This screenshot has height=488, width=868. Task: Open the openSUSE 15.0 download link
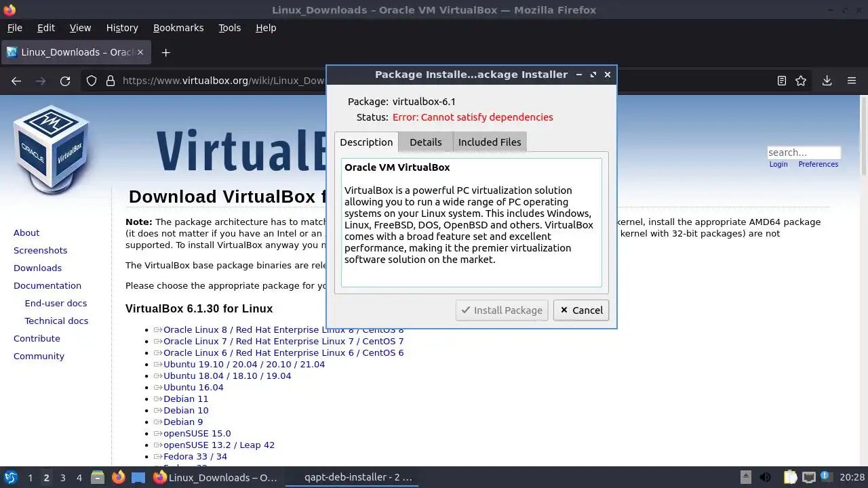[197, 433]
